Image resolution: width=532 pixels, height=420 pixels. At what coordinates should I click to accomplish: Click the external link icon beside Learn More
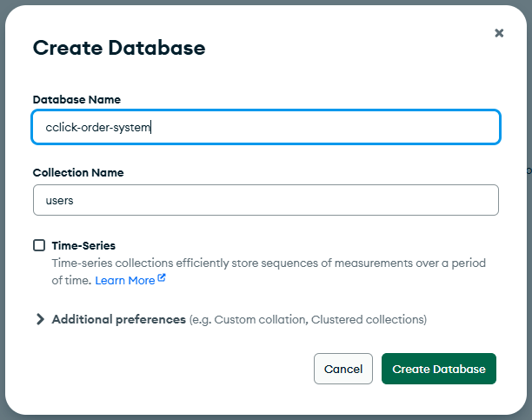pos(162,279)
